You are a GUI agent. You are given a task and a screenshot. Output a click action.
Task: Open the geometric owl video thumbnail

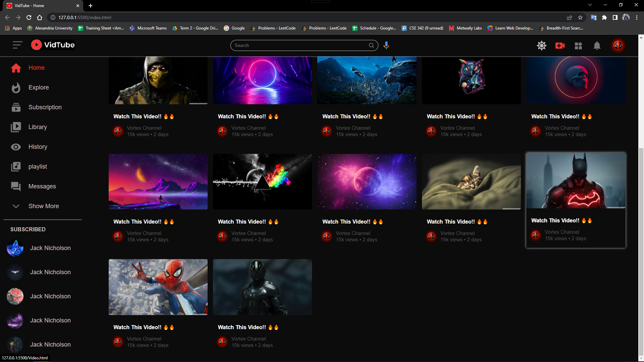(x=471, y=80)
